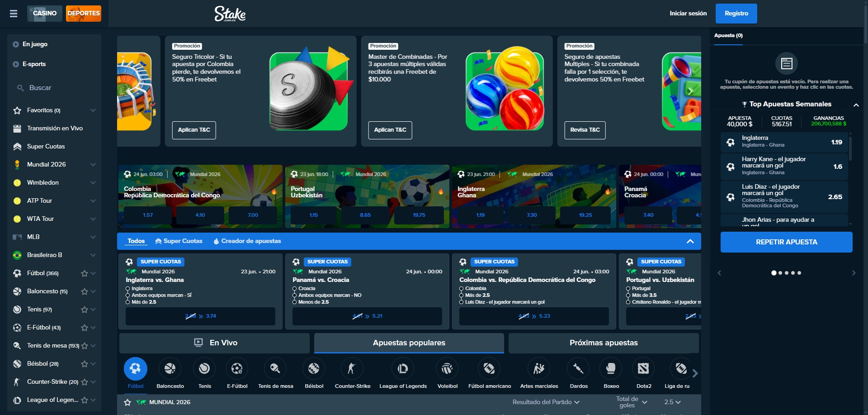Click the empty bet slip icon
Image resolution: width=868 pixels, height=415 pixels.
[787, 63]
